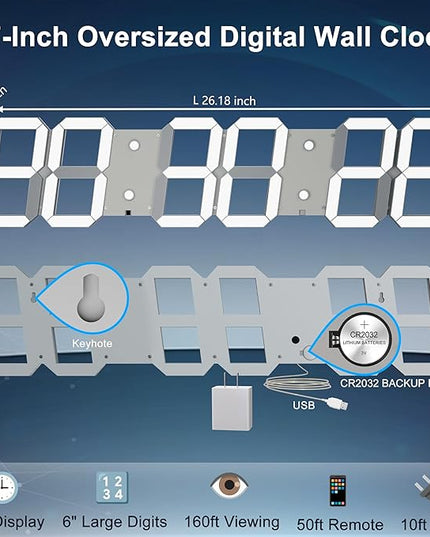Image resolution: width=430 pixels, height=537 pixels.
Task: Click the 'Keyhole' label
Action: click(x=92, y=344)
